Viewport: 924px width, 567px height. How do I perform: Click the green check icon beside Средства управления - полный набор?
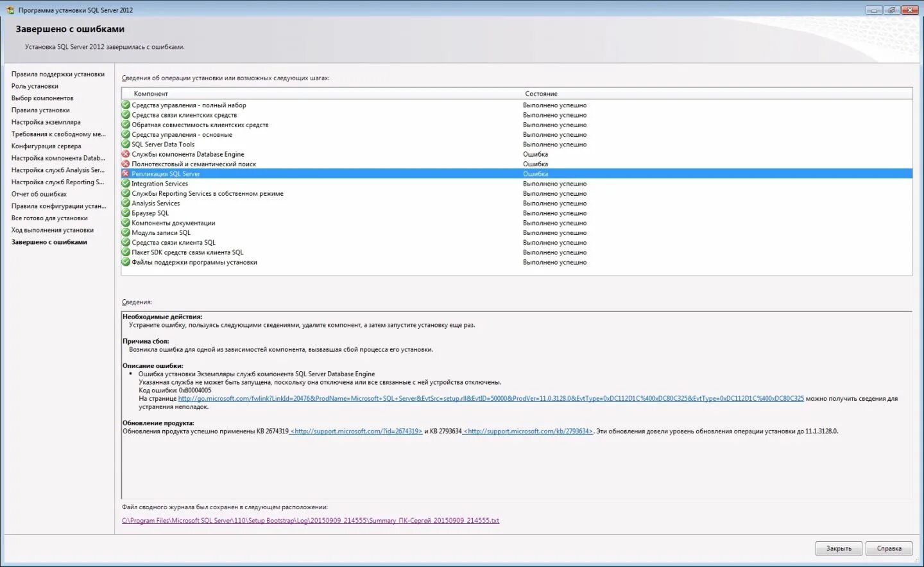pos(126,105)
